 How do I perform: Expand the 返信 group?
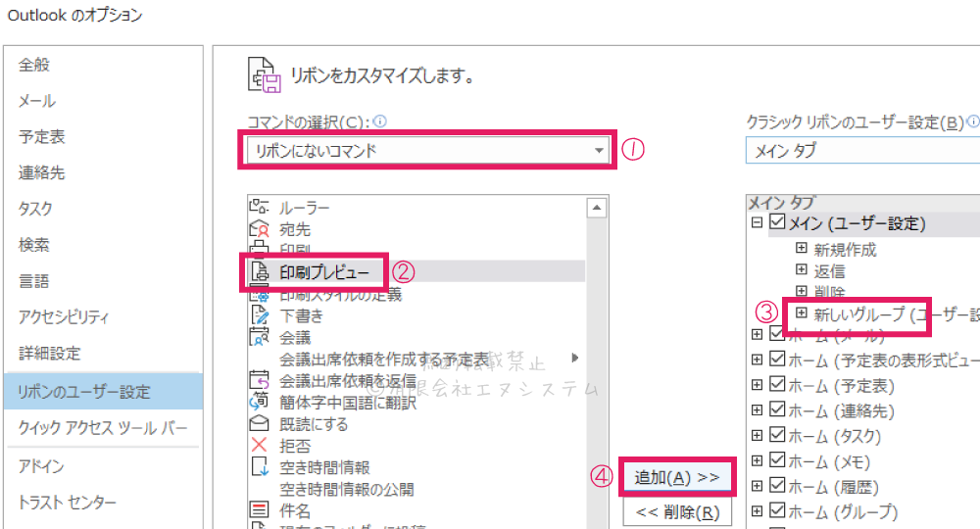coord(802,269)
